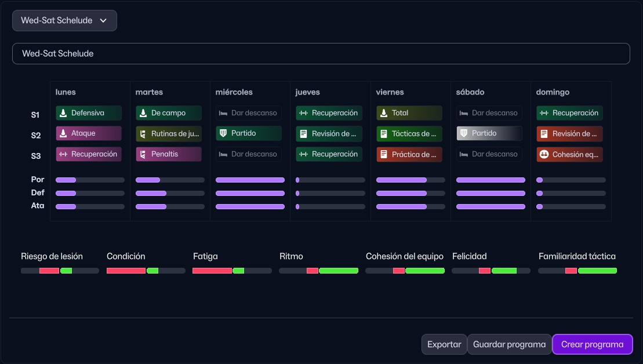Click cone icon on lunes Ataque session
Image resolution: width=643 pixels, height=364 pixels.
(63, 133)
